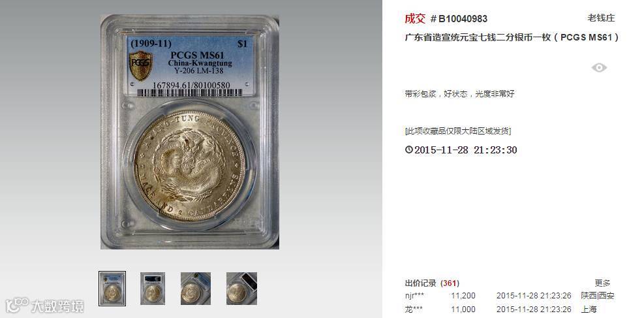This screenshot has width=644, height=318.
Task: View the third angled coin thumbnail
Action: tap(196, 289)
